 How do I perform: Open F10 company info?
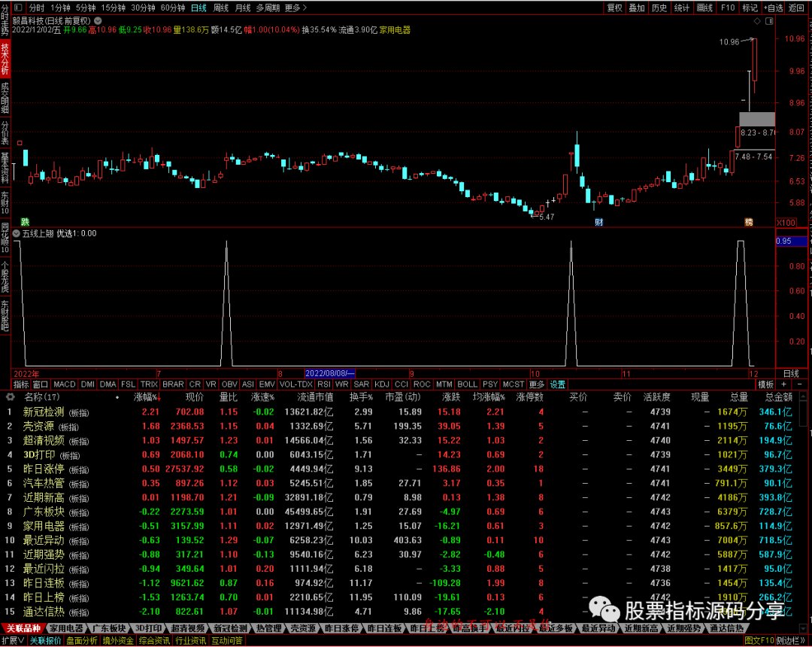click(x=728, y=8)
